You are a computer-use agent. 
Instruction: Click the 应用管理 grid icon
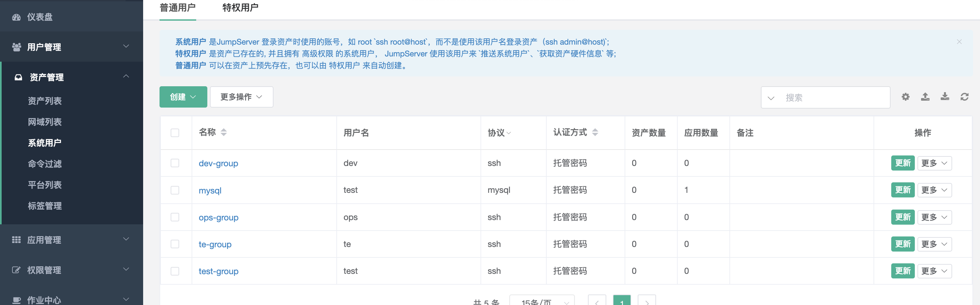click(x=16, y=239)
